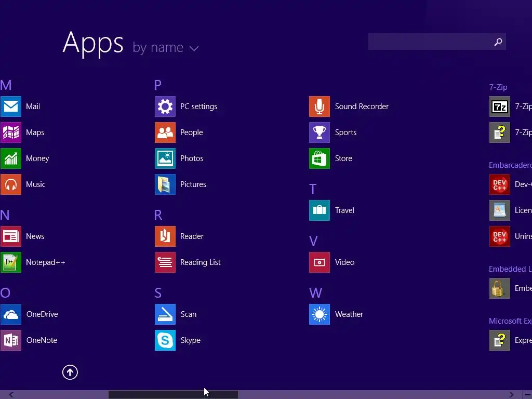The image size is (532, 399).
Task: Select the letter T group header
Action: tap(312, 189)
